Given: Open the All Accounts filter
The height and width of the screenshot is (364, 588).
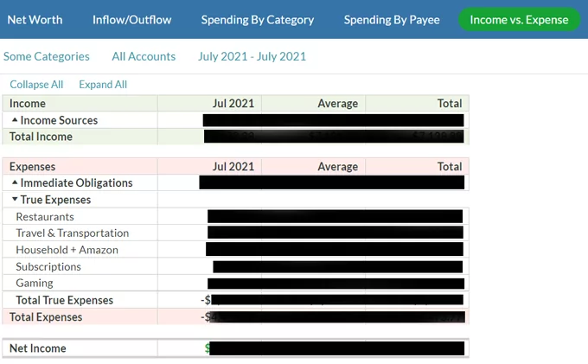Looking at the screenshot, I should pyautogui.click(x=144, y=56).
